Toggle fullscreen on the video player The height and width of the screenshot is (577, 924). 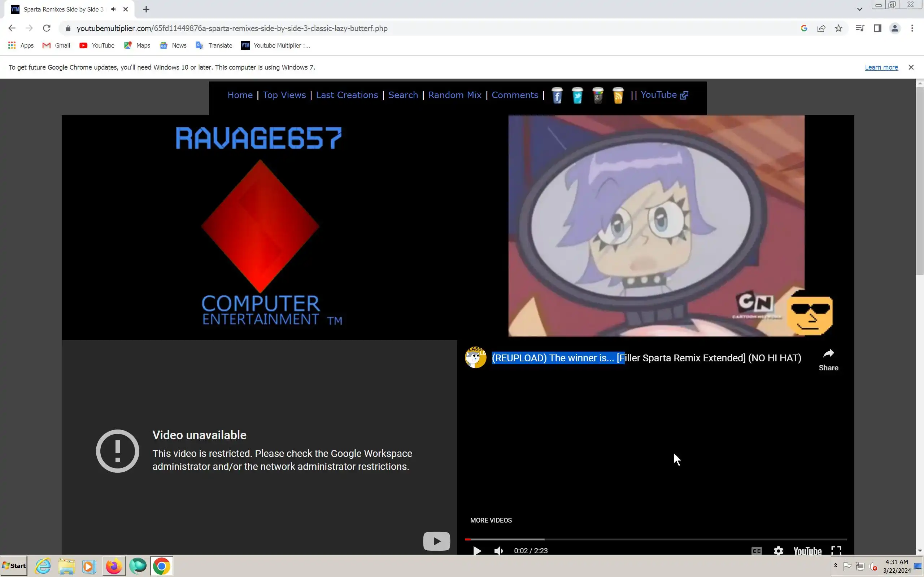pos(836,551)
